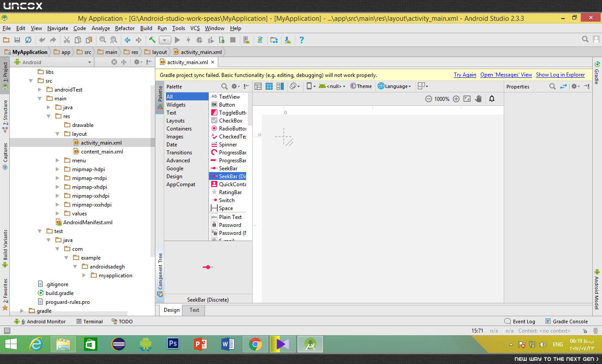Open the Event Log button
Viewport: 602px width, 364px height.
(x=520, y=322)
